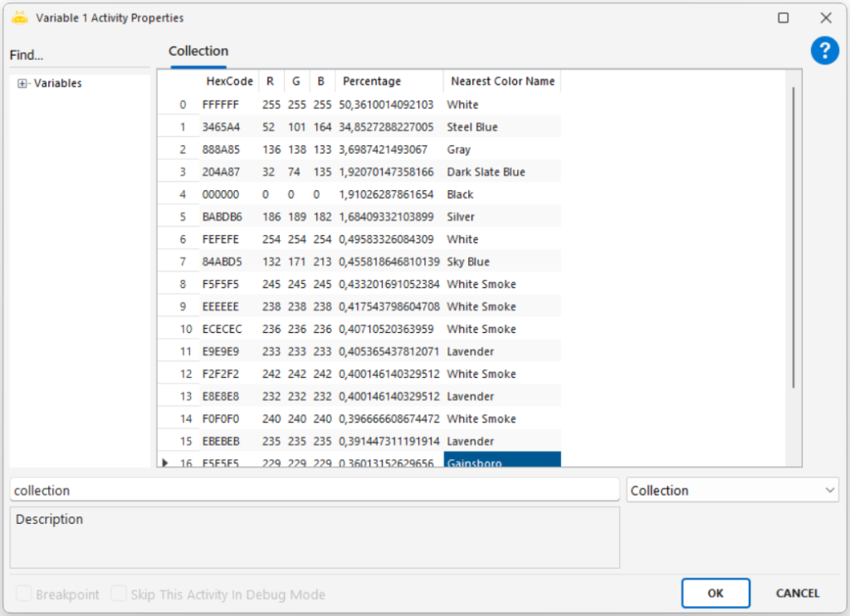Screen dimensions: 850x616
Task: Switch to the Collection tab
Action: click(198, 51)
